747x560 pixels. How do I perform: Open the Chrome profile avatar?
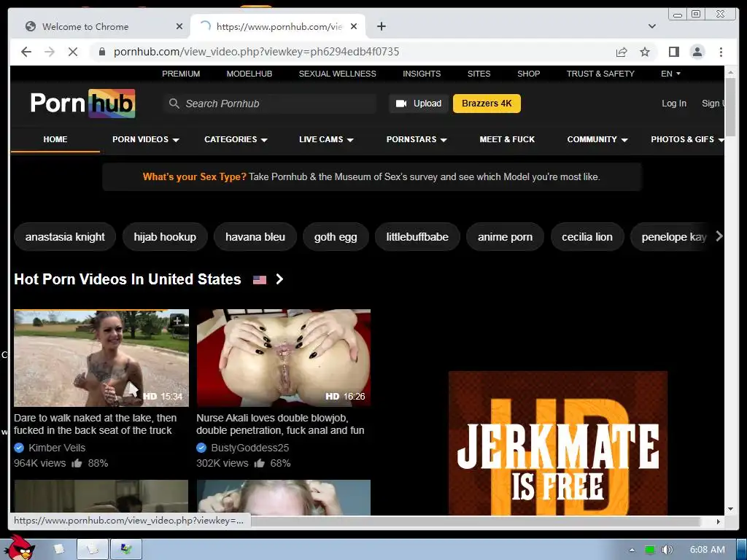click(x=697, y=52)
